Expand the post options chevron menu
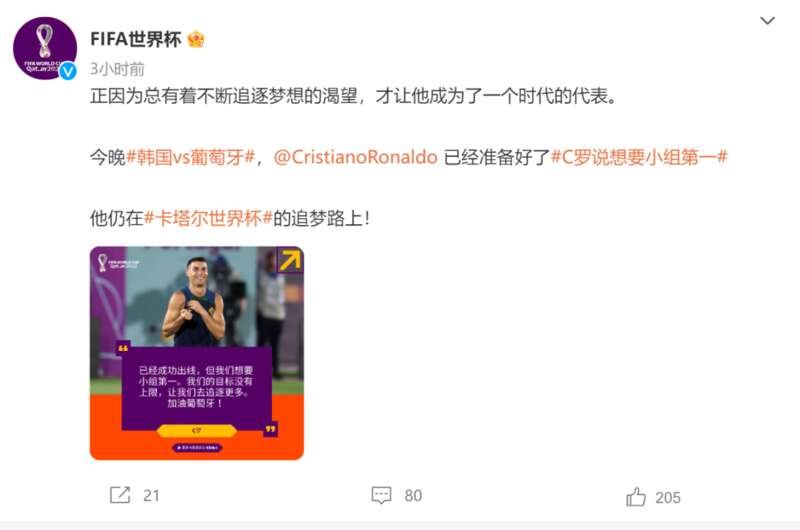 coord(767,21)
